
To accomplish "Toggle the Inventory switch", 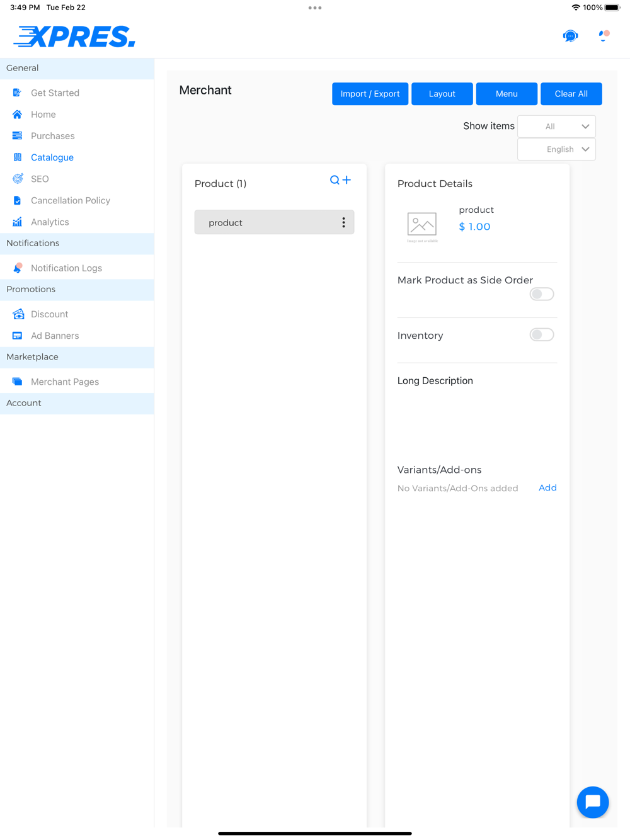I will point(542,334).
